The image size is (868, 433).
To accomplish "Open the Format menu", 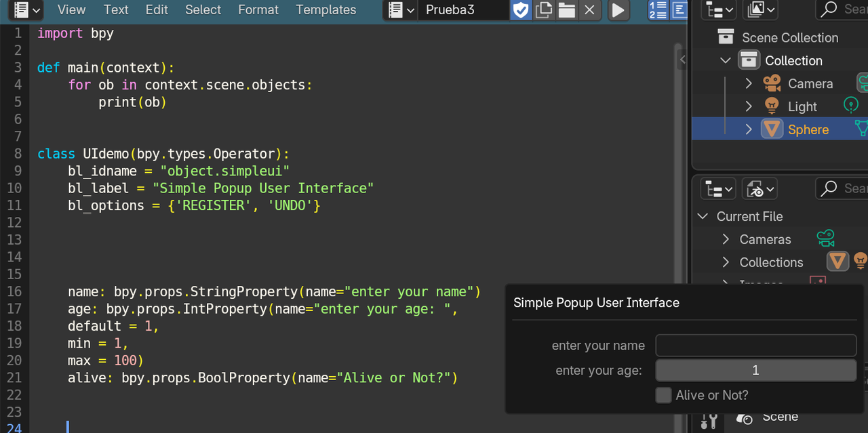I will point(258,9).
